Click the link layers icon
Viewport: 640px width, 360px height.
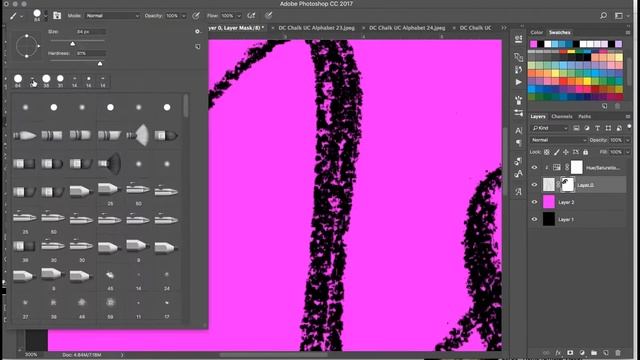tap(546, 353)
